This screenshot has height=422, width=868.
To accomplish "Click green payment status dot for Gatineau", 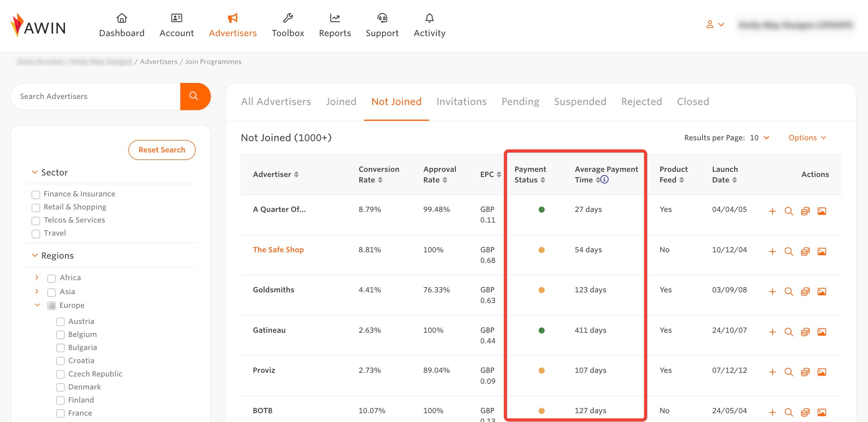I will [541, 330].
